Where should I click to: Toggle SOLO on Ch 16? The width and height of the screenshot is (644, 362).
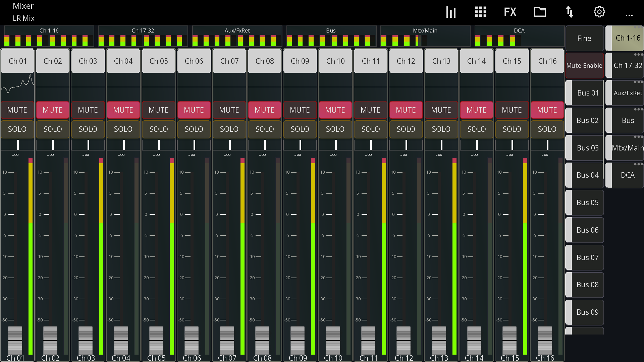pos(547,129)
